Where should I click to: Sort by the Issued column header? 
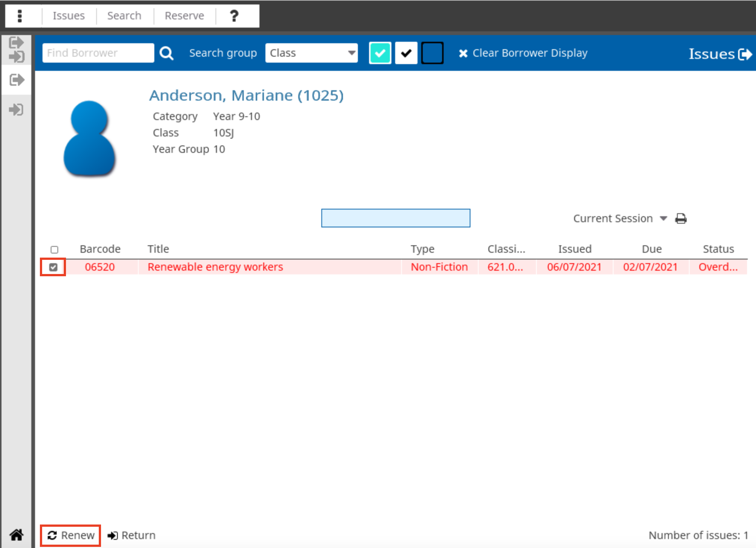tap(574, 249)
